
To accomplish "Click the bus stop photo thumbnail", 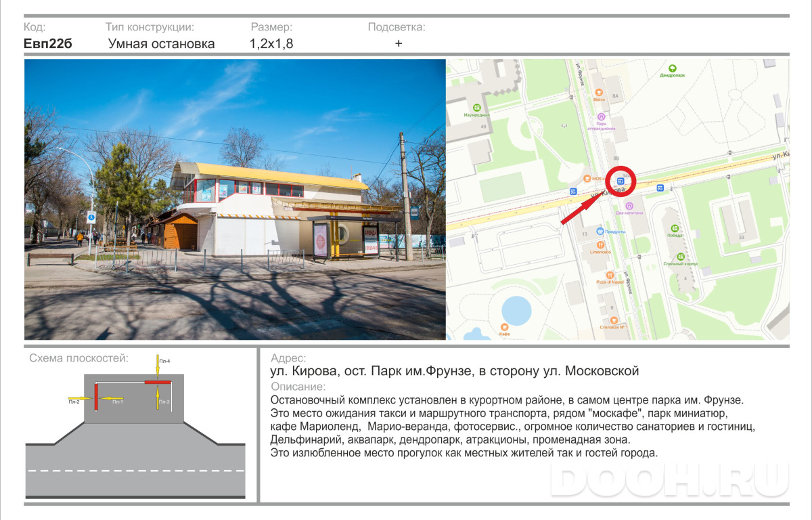I will click(235, 199).
